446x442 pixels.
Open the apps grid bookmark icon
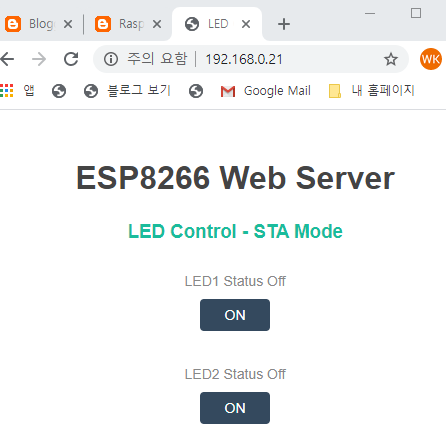coord(6,91)
